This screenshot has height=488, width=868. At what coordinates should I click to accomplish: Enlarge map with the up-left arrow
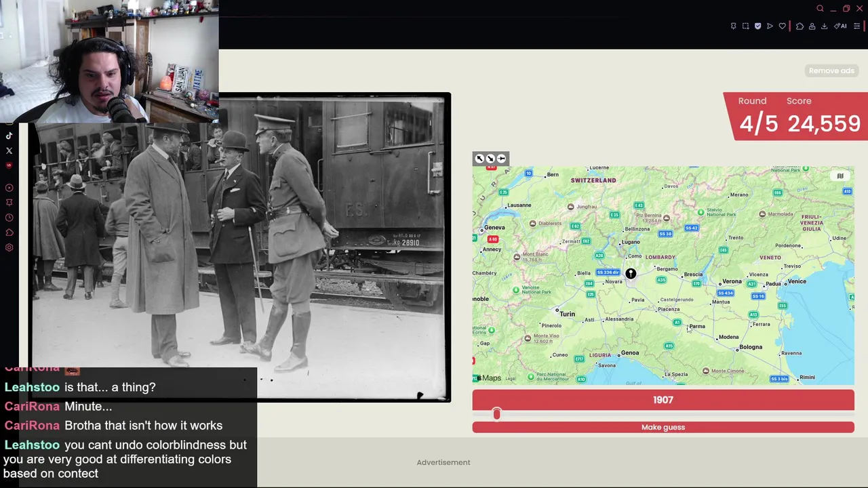pos(479,159)
